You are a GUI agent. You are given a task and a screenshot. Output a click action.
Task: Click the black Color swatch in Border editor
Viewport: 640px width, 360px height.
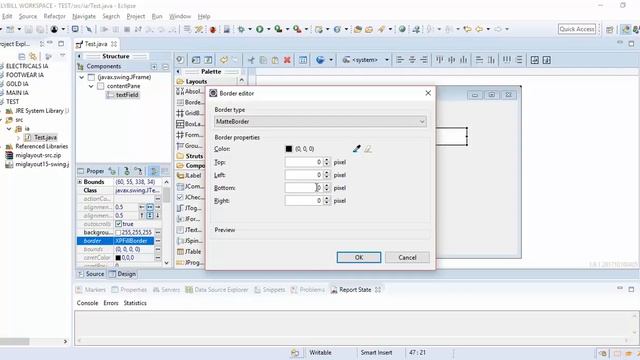[x=289, y=149]
